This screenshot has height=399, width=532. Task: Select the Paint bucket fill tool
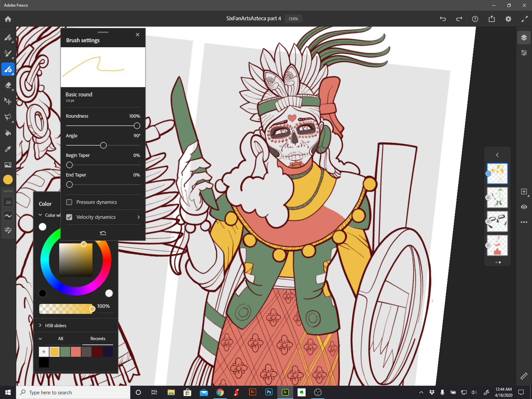tap(8, 133)
